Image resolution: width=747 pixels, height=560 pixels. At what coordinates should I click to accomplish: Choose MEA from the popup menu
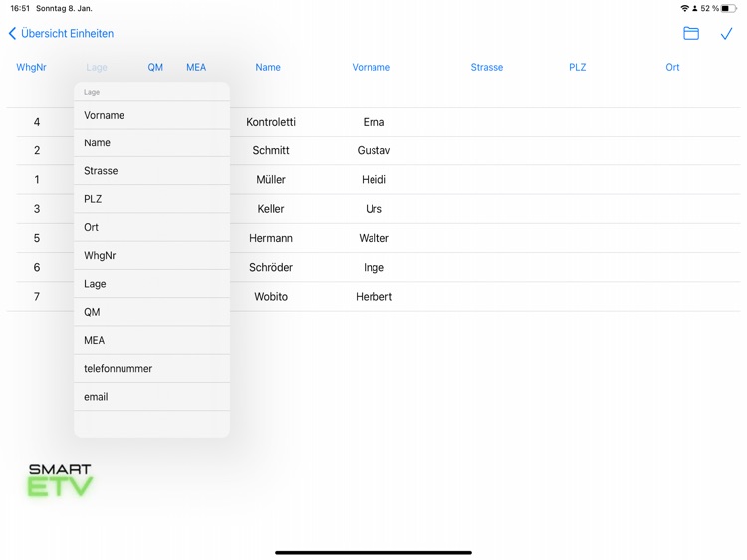coord(152,340)
